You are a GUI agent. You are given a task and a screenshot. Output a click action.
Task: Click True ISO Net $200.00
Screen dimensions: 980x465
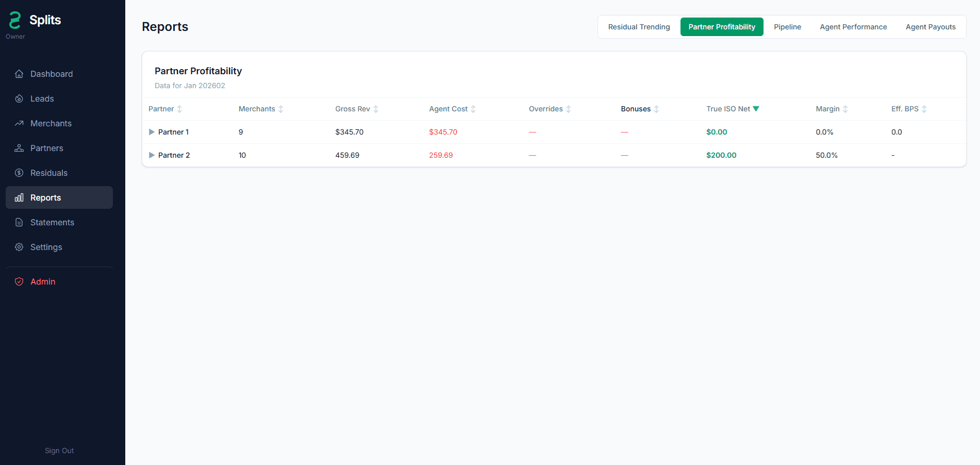point(721,155)
